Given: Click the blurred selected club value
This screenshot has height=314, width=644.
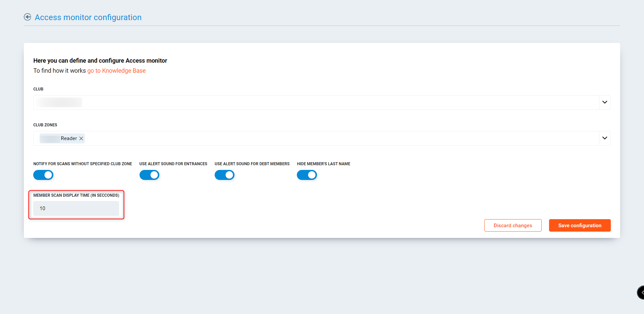Looking at the screenshot, I should [x=59, y=103].
